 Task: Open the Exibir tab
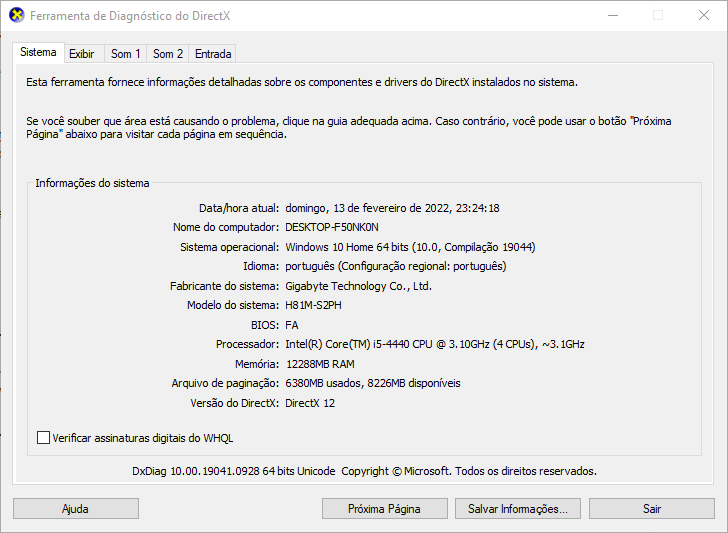pos(82,54)
